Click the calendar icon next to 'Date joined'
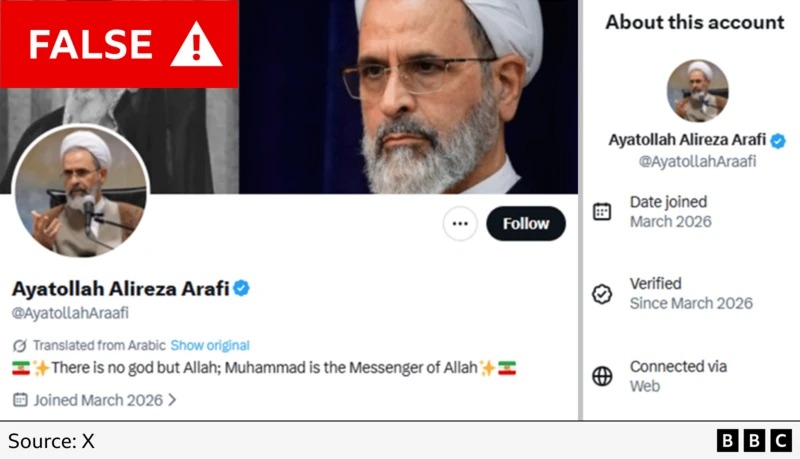 pos(602,211)
